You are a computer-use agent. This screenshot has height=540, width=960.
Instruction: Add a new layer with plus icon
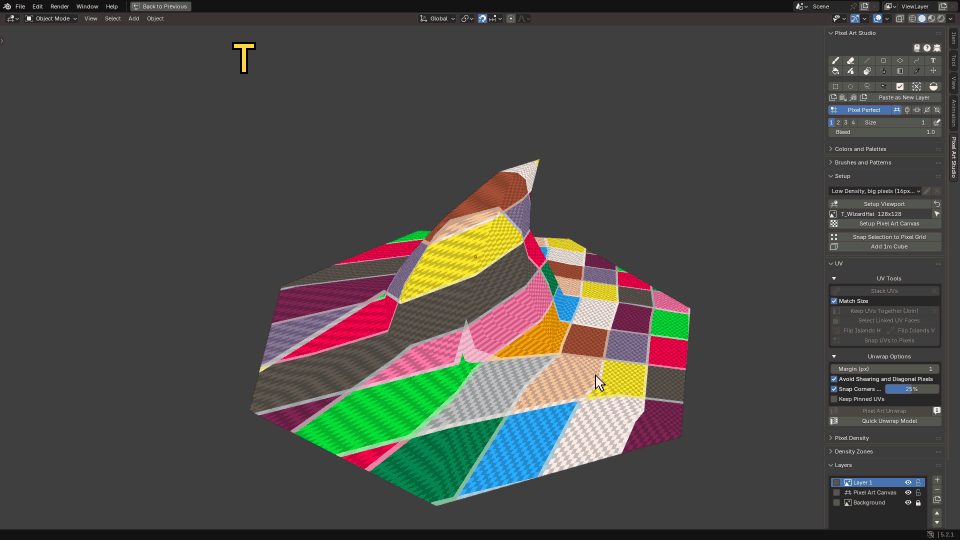pyautogui.click(x=937, y=480)
